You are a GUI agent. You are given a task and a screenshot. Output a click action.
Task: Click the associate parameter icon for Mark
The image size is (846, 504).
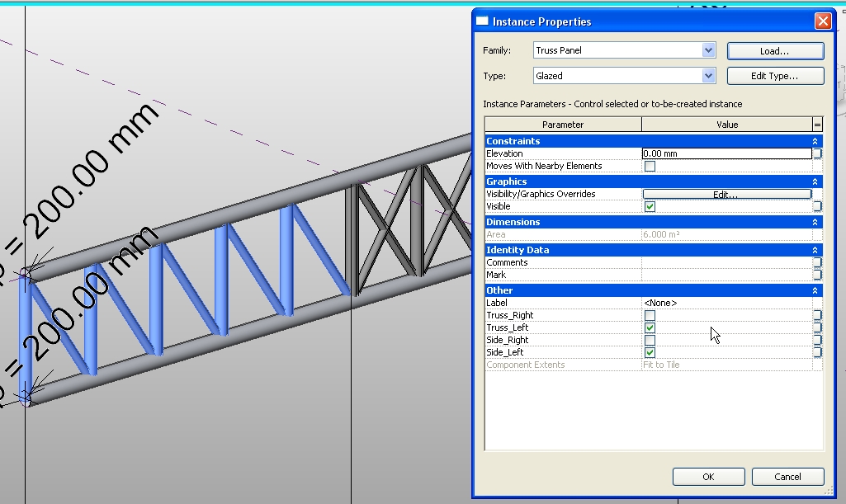point(818,274)
